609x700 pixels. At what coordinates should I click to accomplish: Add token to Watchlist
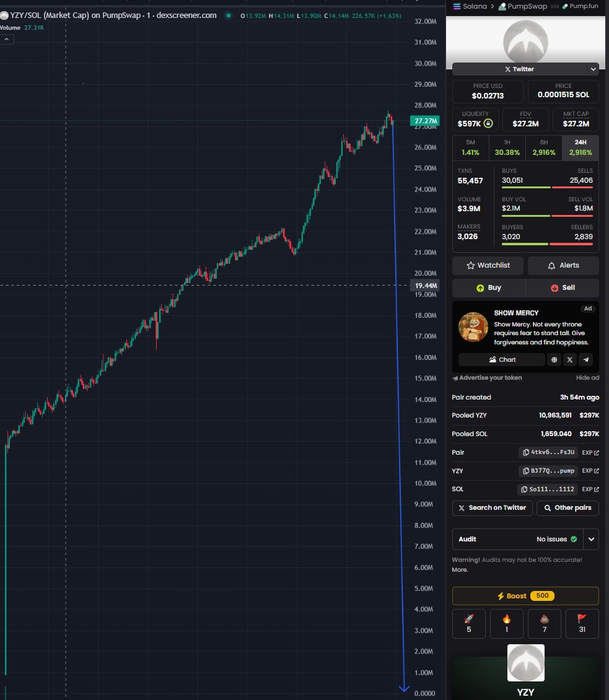[488, 265]
